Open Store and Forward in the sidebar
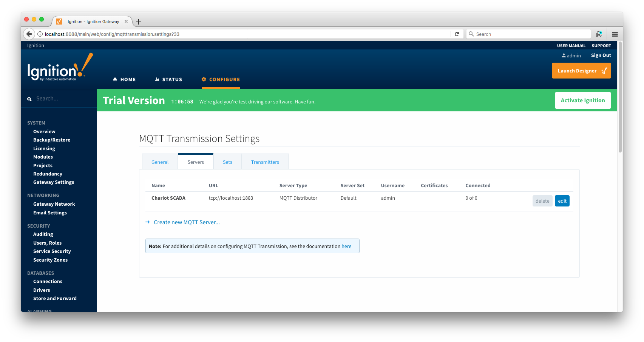Viewport: 644px width, 342px height. click(x=55, y=298)
